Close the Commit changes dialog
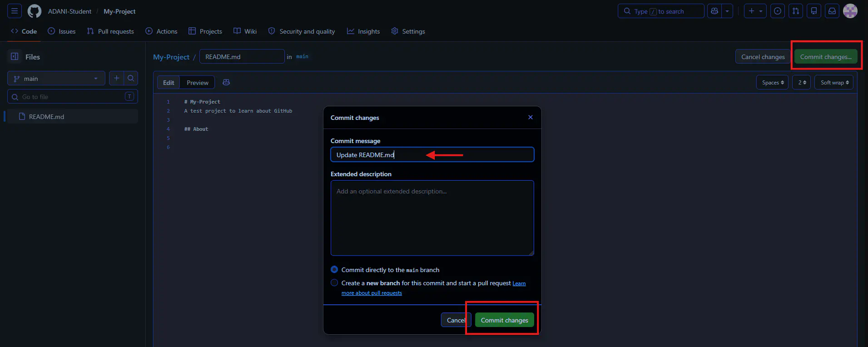This screenshot has width=868, height=347. 530,117
